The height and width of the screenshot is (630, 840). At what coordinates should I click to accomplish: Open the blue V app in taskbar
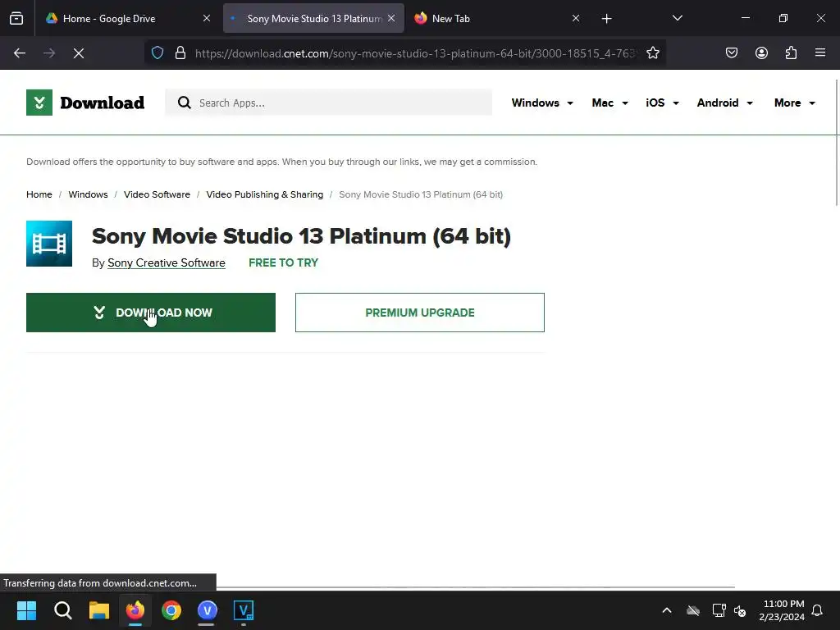(244, 610)
